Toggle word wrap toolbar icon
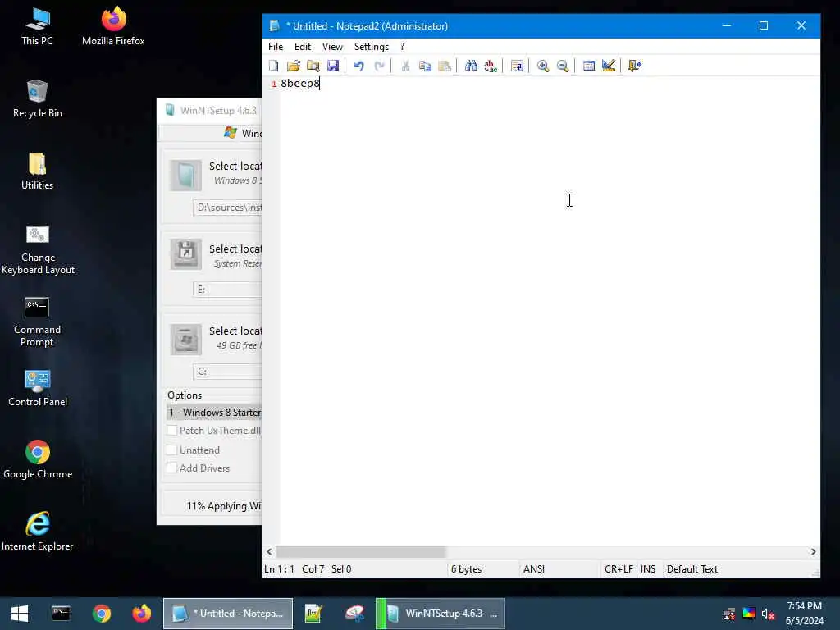 point(517,66)
